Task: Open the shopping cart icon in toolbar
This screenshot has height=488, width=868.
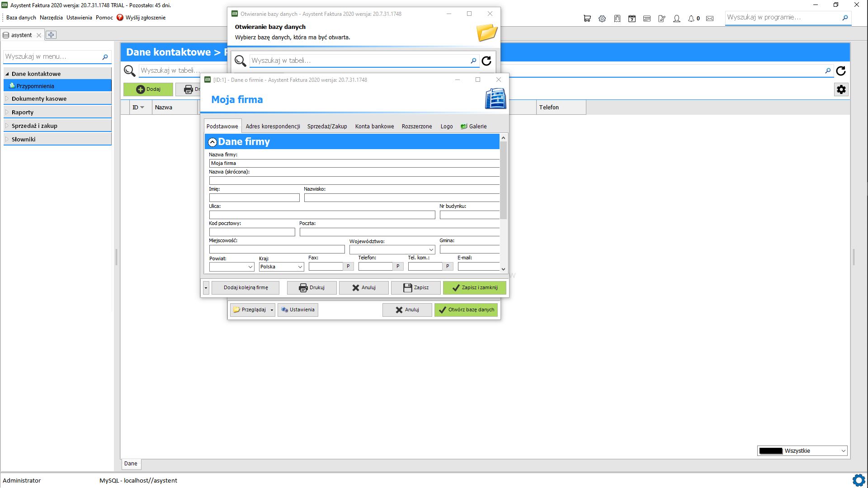Action: (587, 19)
